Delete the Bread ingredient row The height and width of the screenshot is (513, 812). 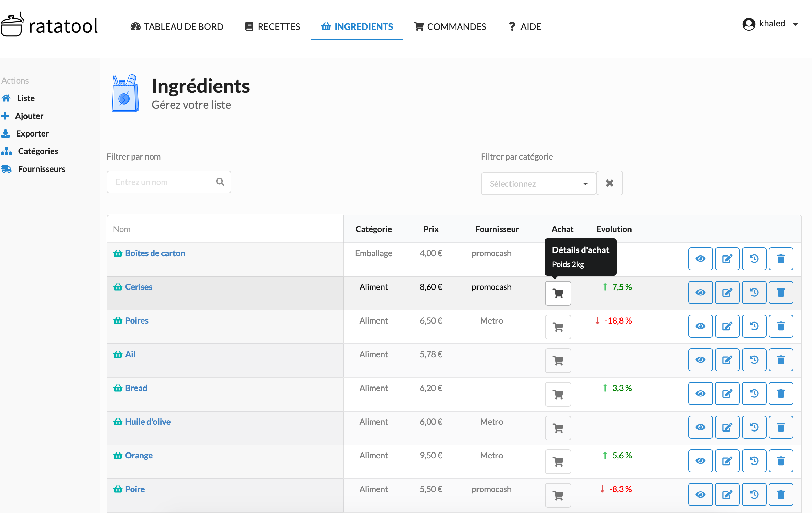pos(781,394)
